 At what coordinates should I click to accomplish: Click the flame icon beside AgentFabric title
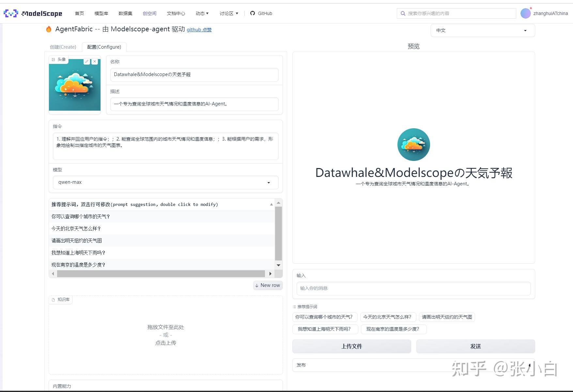(49, 29)
